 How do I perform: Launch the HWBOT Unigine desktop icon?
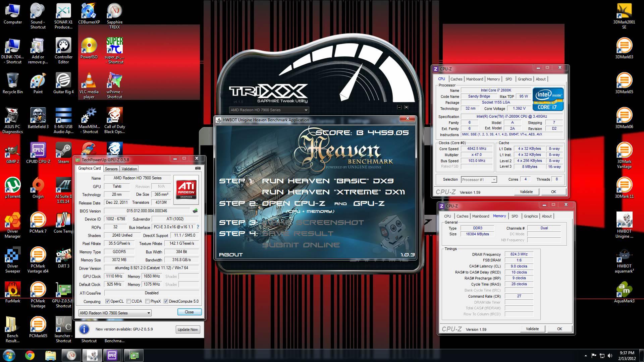(x=624, y=225)
